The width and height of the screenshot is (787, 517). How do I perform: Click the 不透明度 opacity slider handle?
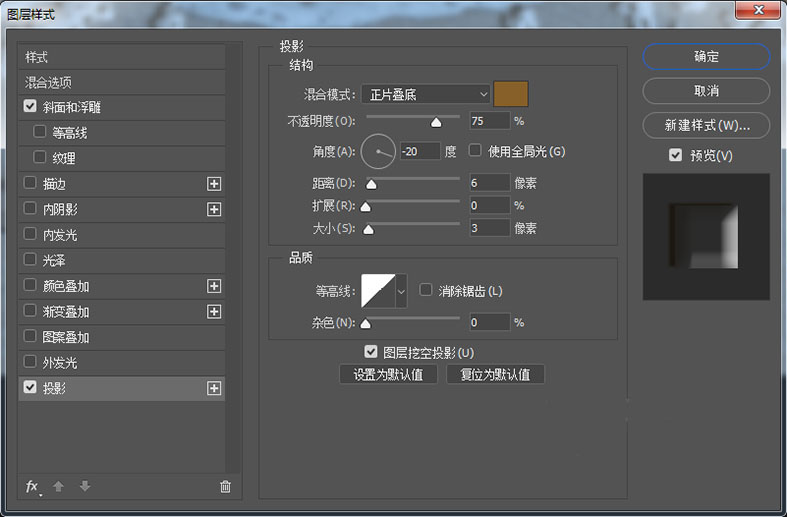(x=436, y=122)
